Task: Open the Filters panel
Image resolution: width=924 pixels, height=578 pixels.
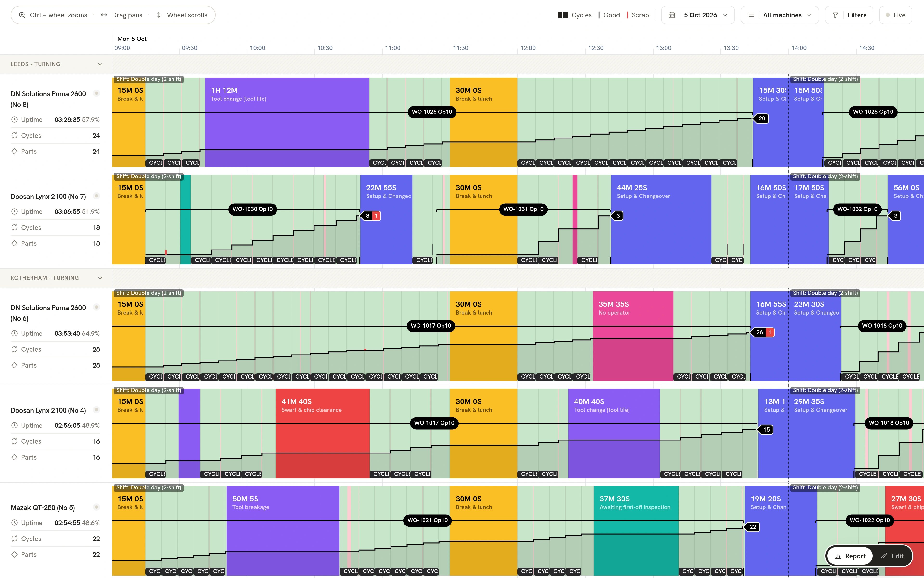Action: 849,15
